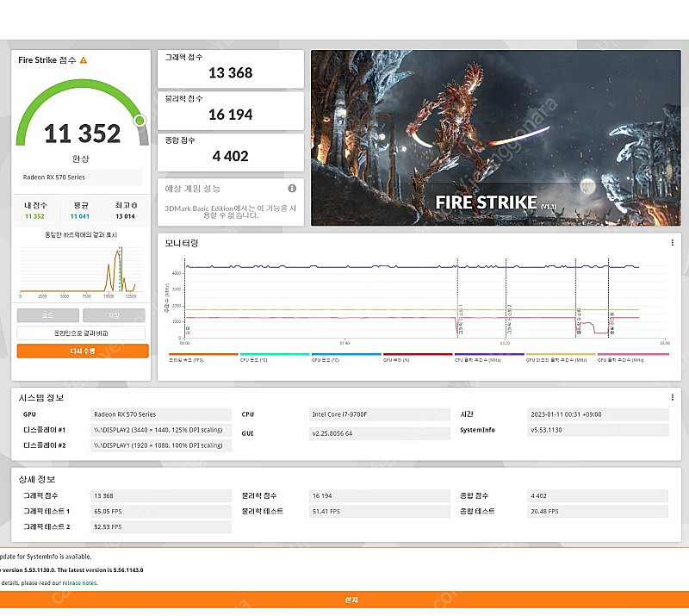Click the green gauge indicator knob

tap(140, 120)
